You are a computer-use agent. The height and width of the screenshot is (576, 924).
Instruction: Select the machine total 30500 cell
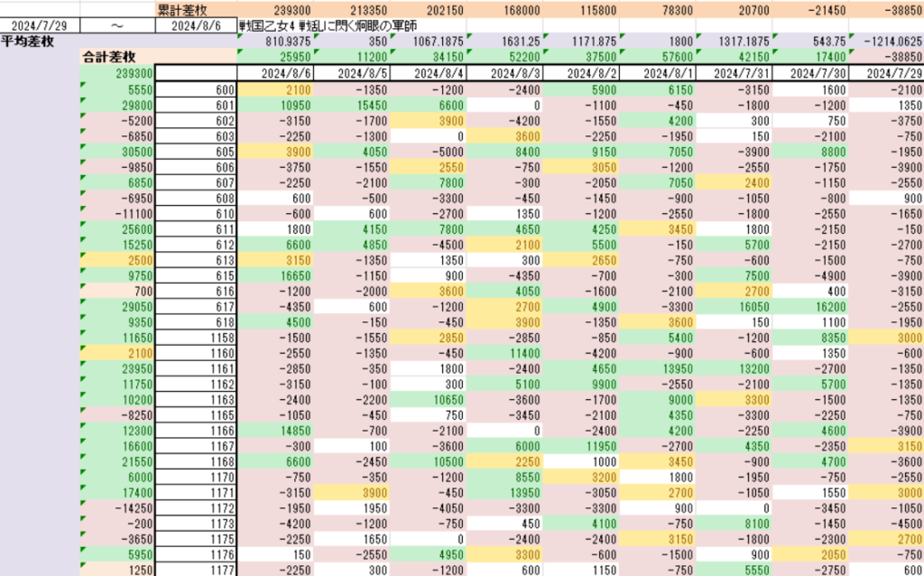pyautogui.click(x=117, y=152)
